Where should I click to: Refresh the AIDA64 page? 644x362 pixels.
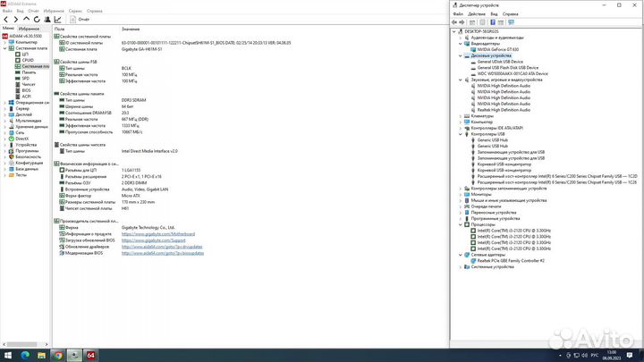point(37,20)
